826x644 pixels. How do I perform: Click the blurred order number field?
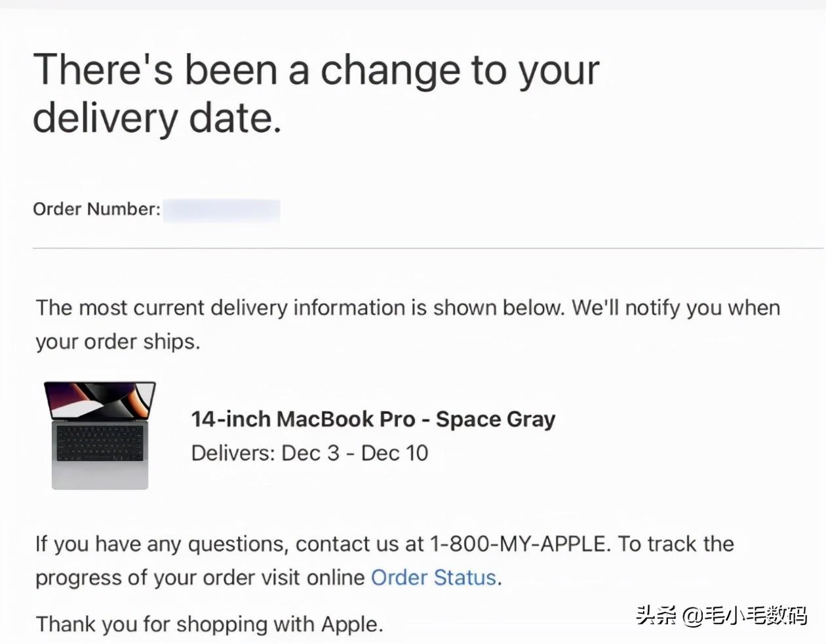tap(222, 211)
